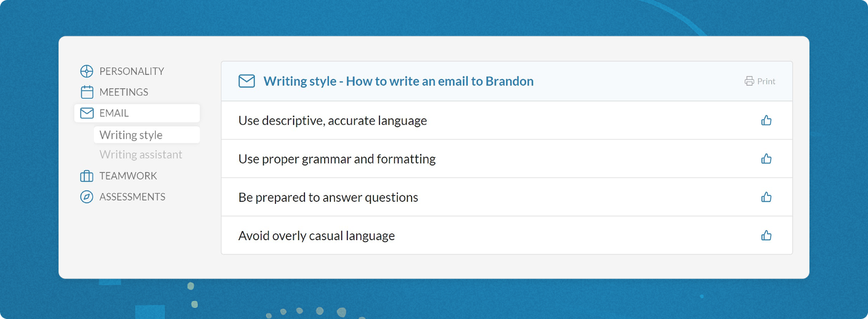
Task: Click the Print button
Action: pos(760,81)
